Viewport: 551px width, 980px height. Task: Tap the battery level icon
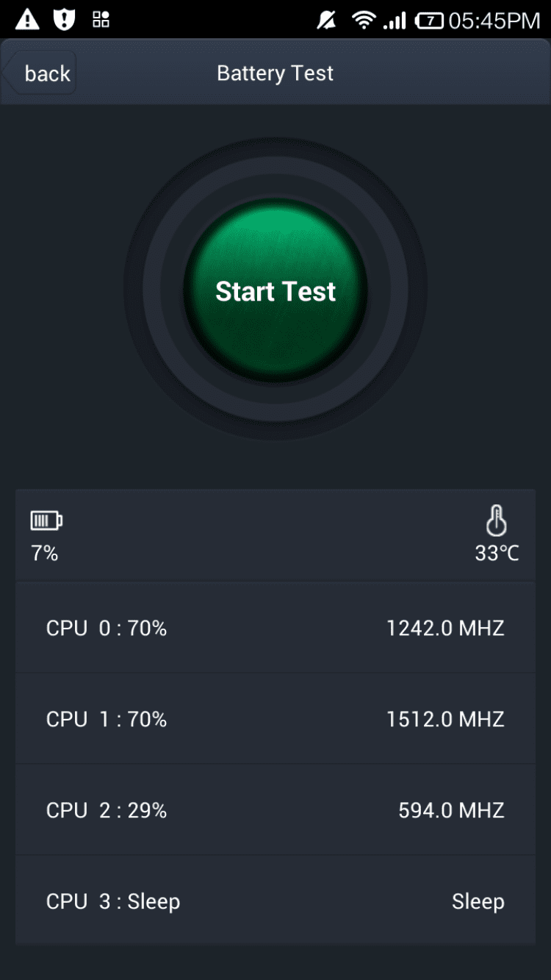click(46, 521)
